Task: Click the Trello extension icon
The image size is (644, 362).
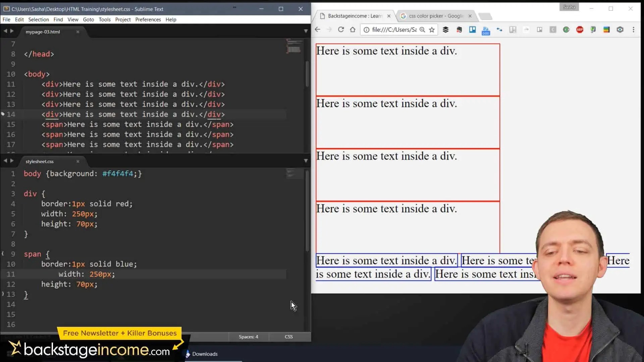Action: [473, 30]
